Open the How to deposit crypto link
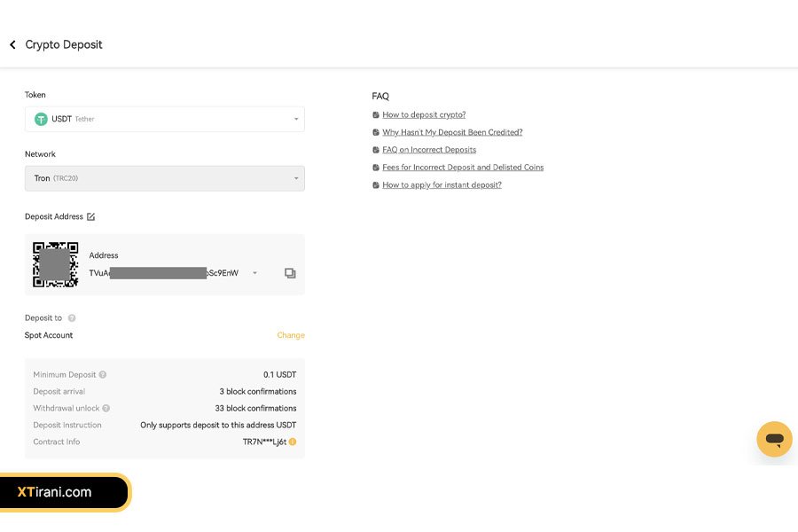 click(x=424, y=115)
